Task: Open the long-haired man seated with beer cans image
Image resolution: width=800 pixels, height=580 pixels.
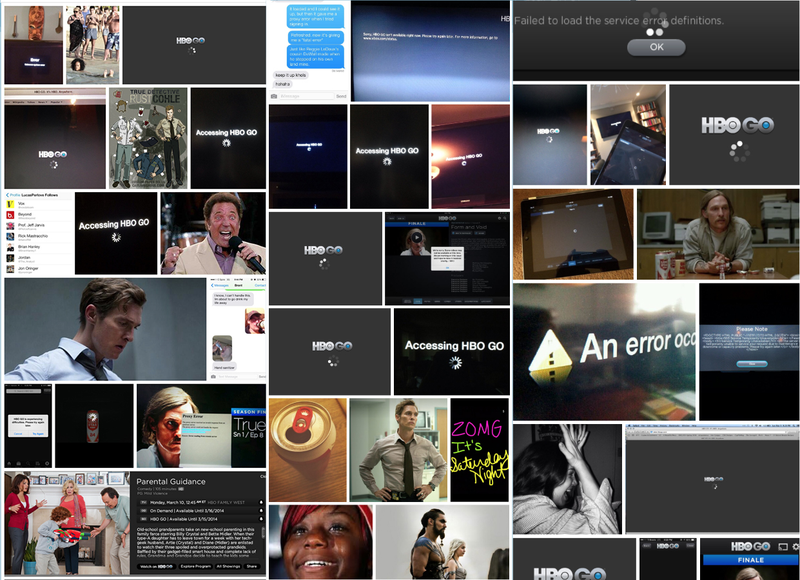Action: [x=718, y=234]
